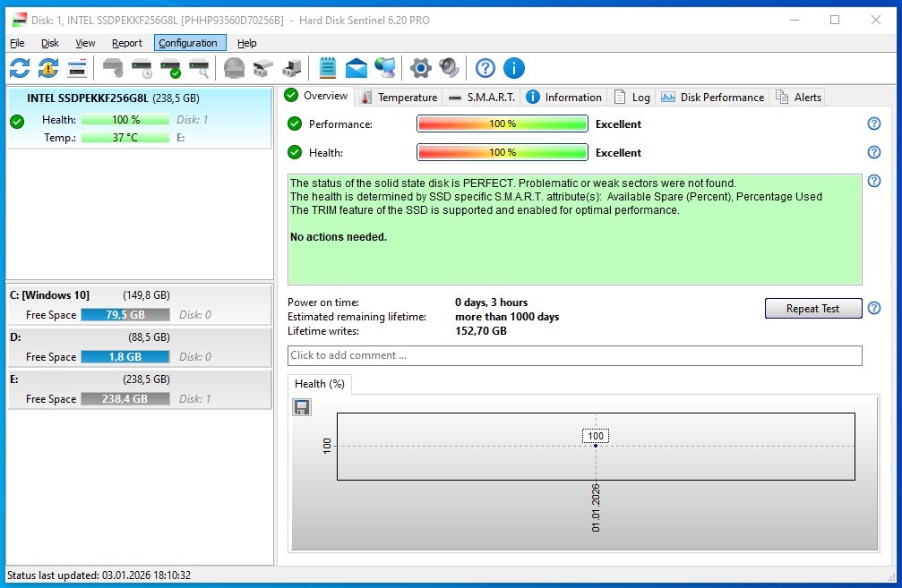Open the View menu

[x=85, y=43]
